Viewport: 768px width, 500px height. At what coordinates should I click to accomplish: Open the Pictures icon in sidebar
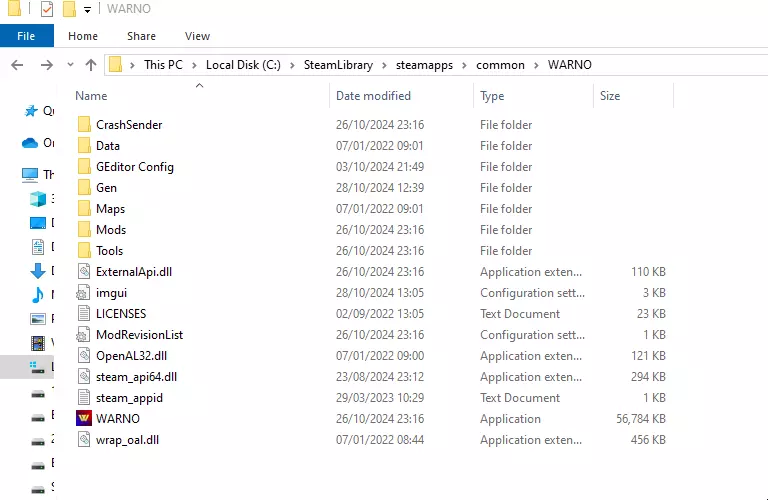[x=38, y=319]
